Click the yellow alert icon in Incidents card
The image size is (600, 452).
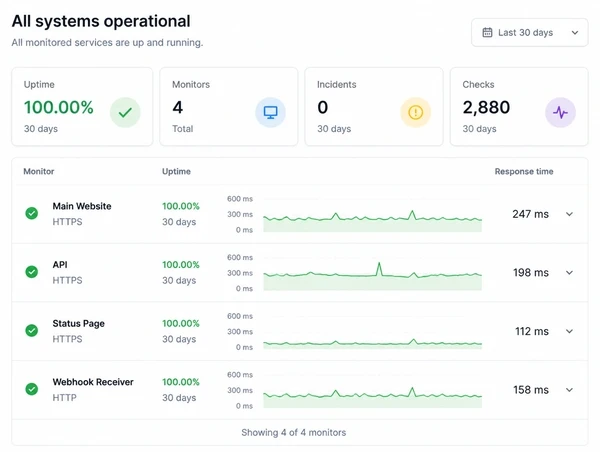tap(416, 113)
